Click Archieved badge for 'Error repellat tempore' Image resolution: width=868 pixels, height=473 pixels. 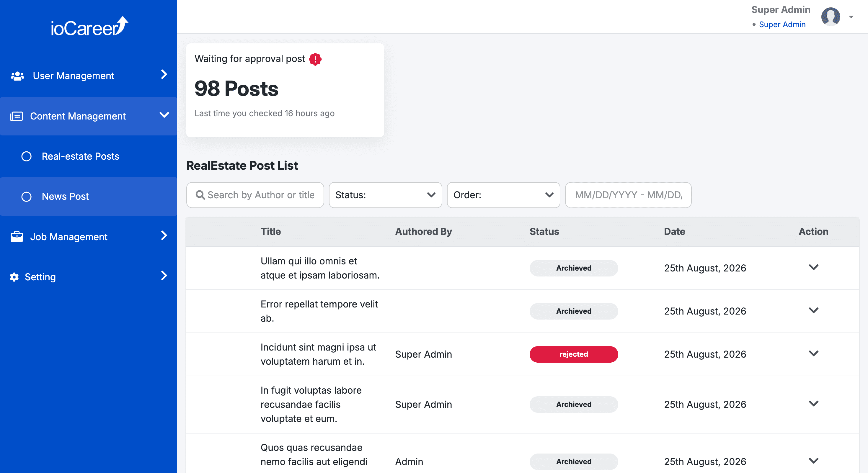[573, 311]
